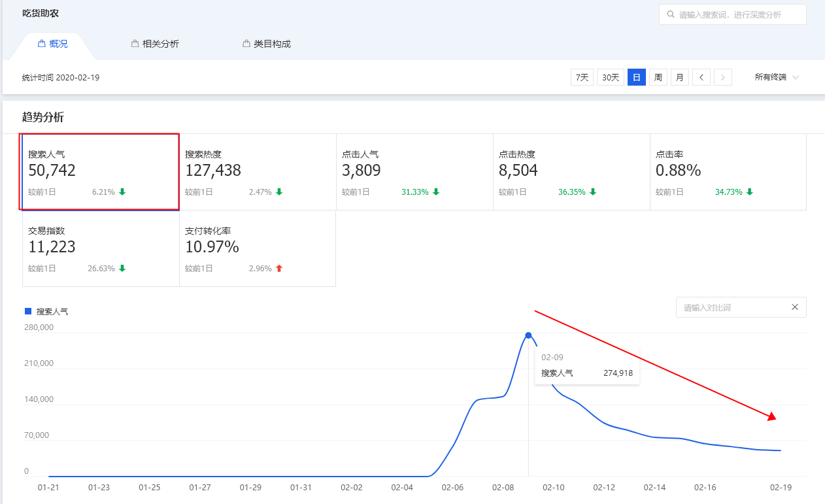This screenshot has height=504, width=825.
Task: Switch to the 相关分析 tab
Action: coord(160,44)
